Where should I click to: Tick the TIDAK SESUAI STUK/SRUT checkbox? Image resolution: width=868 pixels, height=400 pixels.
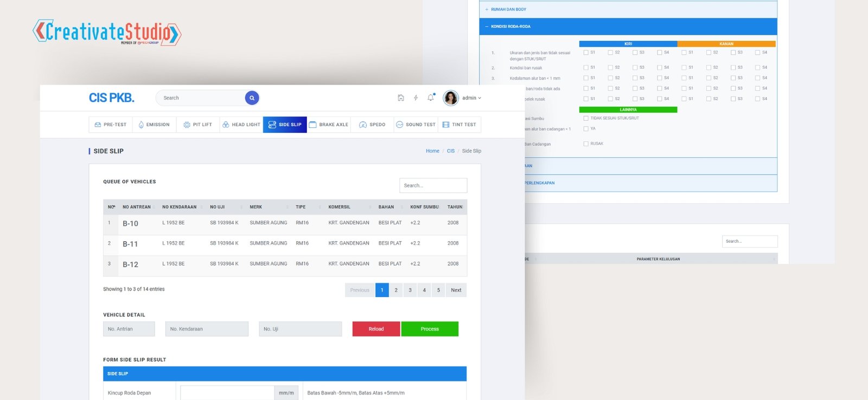[x=586, y=118]
